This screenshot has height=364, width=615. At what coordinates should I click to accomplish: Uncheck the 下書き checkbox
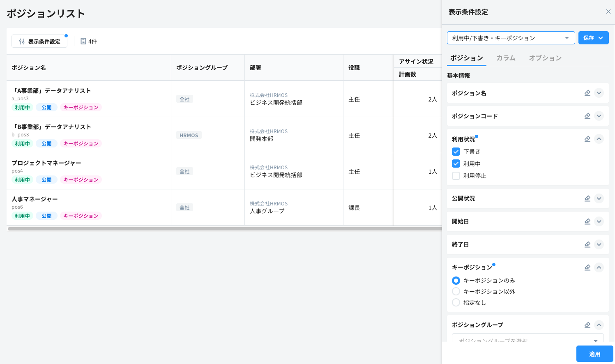456,152
